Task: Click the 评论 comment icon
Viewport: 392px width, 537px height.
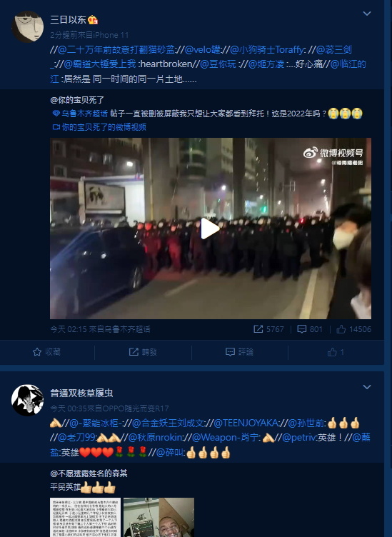Action: pos(230,352)
